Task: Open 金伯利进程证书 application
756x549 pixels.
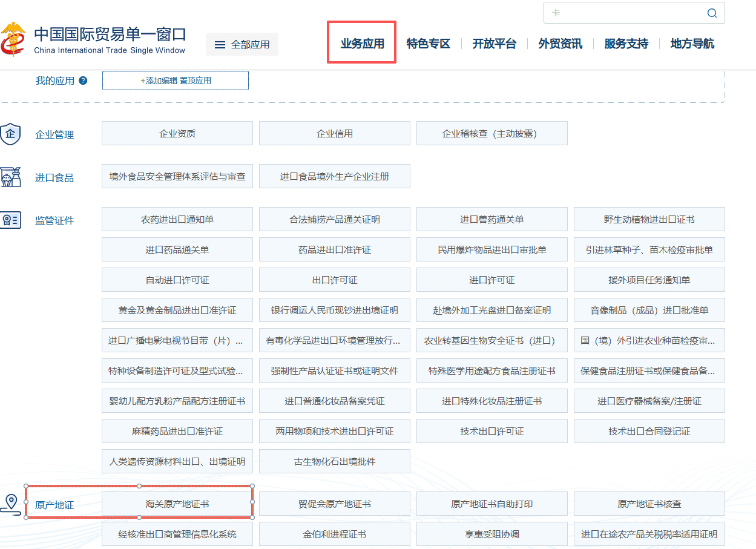Action: tap(334, 533)
